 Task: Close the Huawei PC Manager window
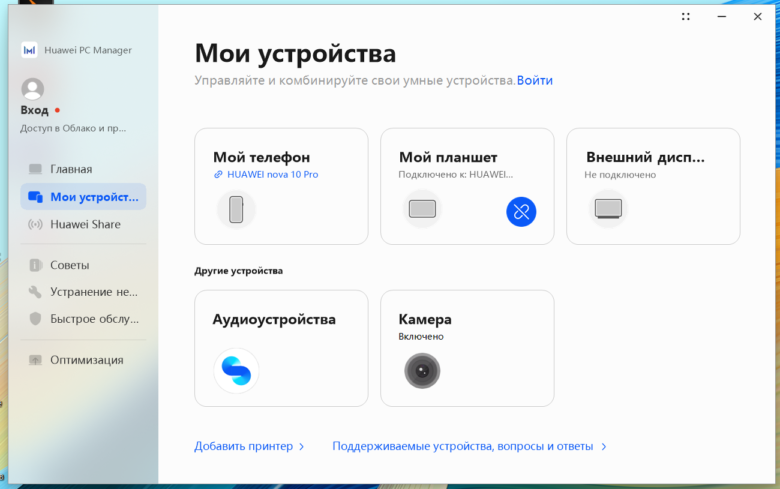tap(757, 16)
